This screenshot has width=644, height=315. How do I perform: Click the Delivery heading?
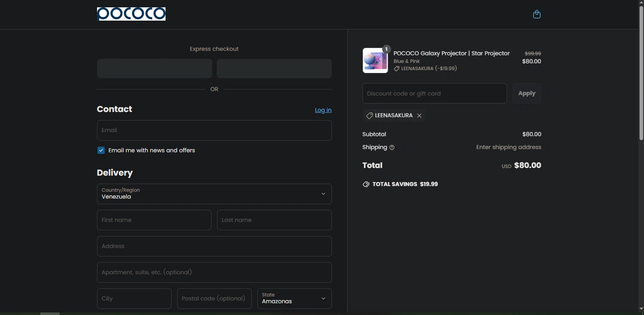(115, 173)
